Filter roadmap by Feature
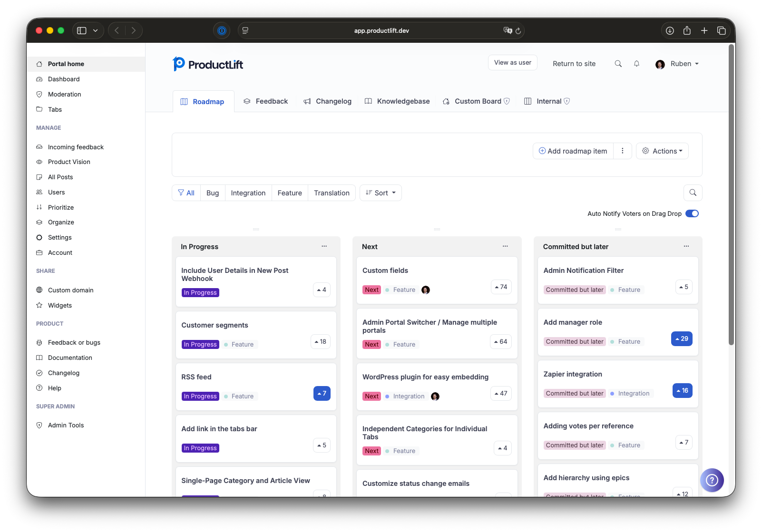The image size is (762, 532). pos(290,193)
